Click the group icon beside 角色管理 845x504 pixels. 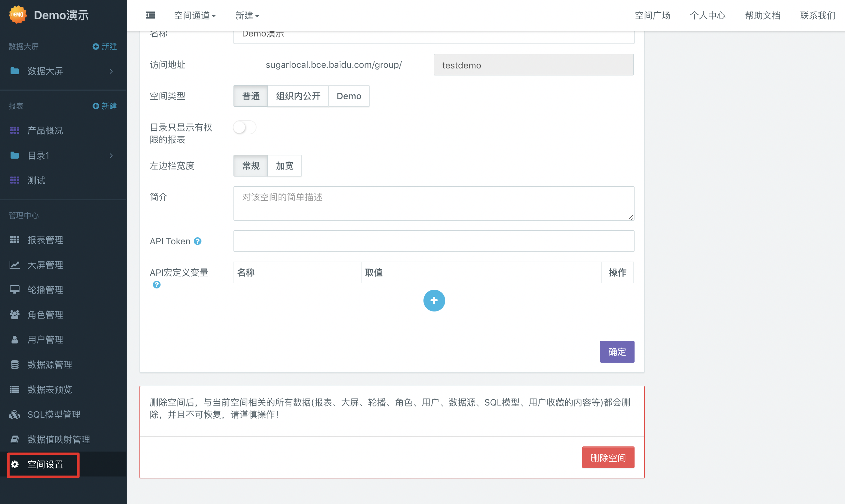[x=15, y=314]
